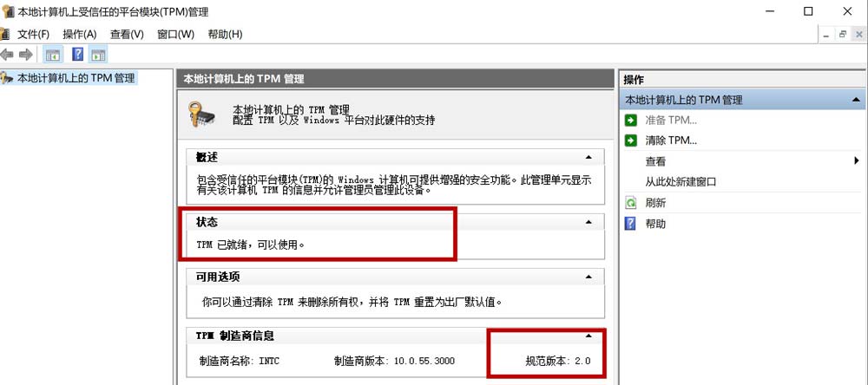Viewport: 868px width, 385px height.
Task: Click 清除 TPM... action link
Action: coord(671,140)
